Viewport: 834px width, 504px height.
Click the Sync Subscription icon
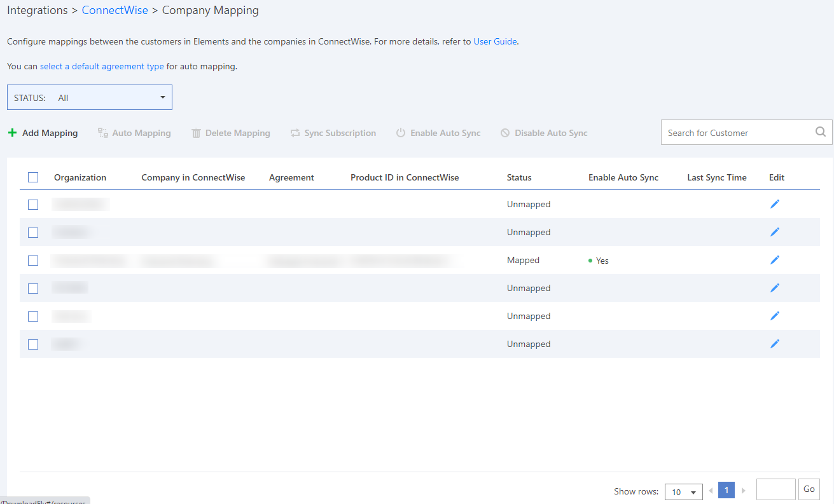pos(294,132)
